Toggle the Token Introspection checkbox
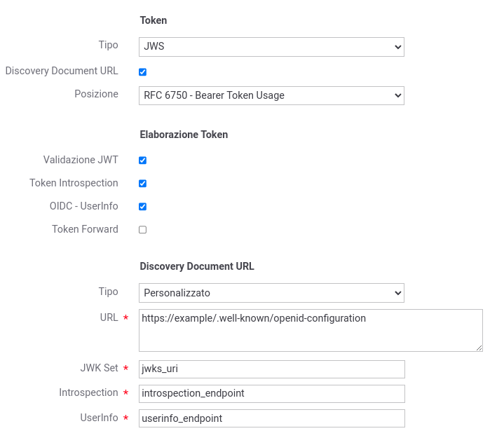Image resolution: width=504 pixels, height=445 pixels. 143,184
